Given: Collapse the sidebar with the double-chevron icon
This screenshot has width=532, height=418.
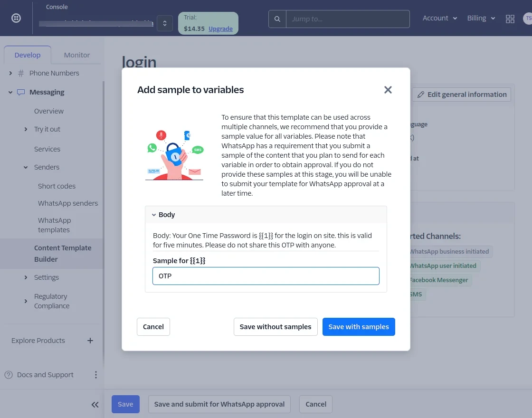Looking at the screenshot, I should click(95, 404).
